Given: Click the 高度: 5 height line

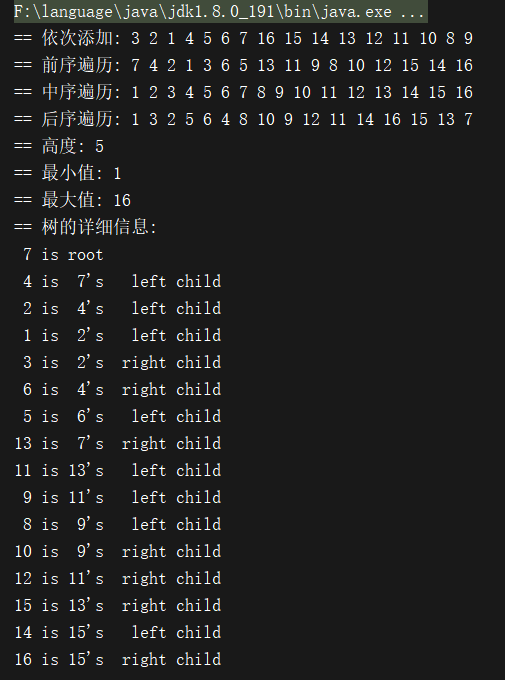Looking at the screenshot, I should (x=59, y=146).
